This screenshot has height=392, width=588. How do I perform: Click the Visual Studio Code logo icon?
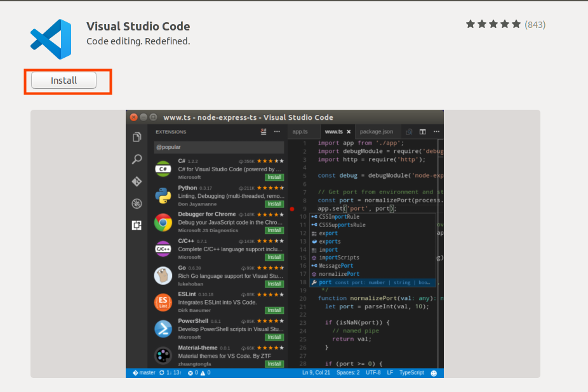pyautogui.click(x=50, y=39)
